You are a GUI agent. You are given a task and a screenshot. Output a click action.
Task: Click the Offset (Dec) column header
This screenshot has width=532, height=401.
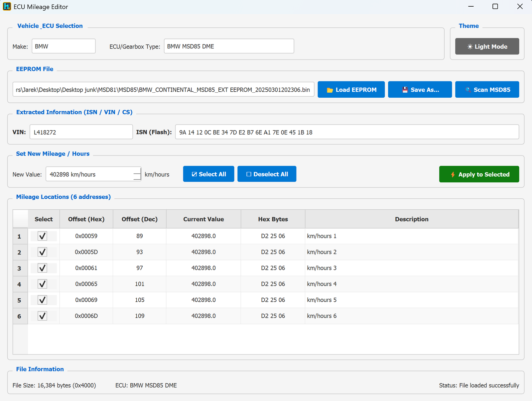coord(140,219)
